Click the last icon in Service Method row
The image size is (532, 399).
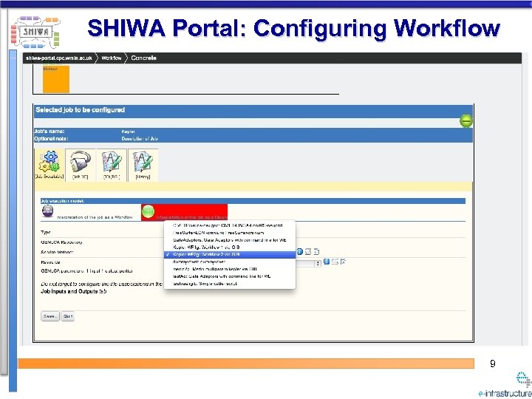click(x=316, y=252)
